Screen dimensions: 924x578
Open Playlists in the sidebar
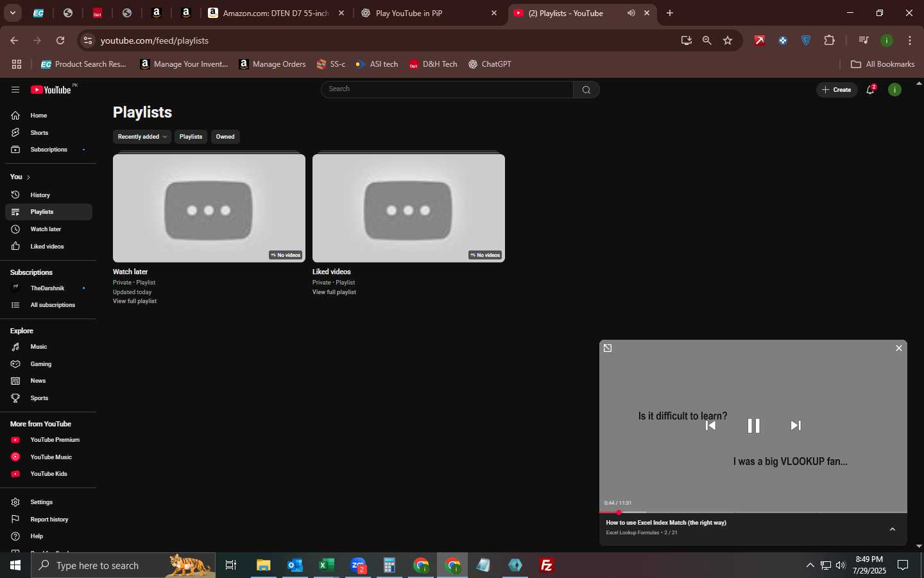click(49, 212)
